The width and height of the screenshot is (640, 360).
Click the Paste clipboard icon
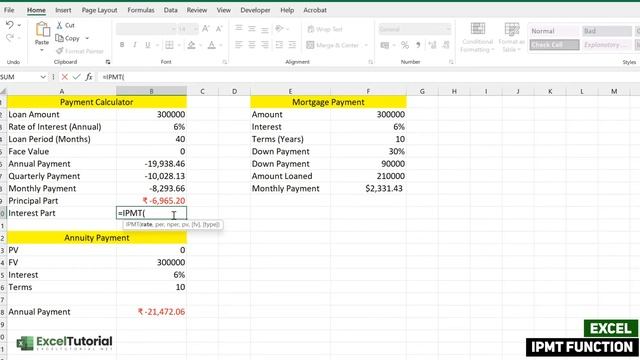pyautogui.click(x=42, y=30)
